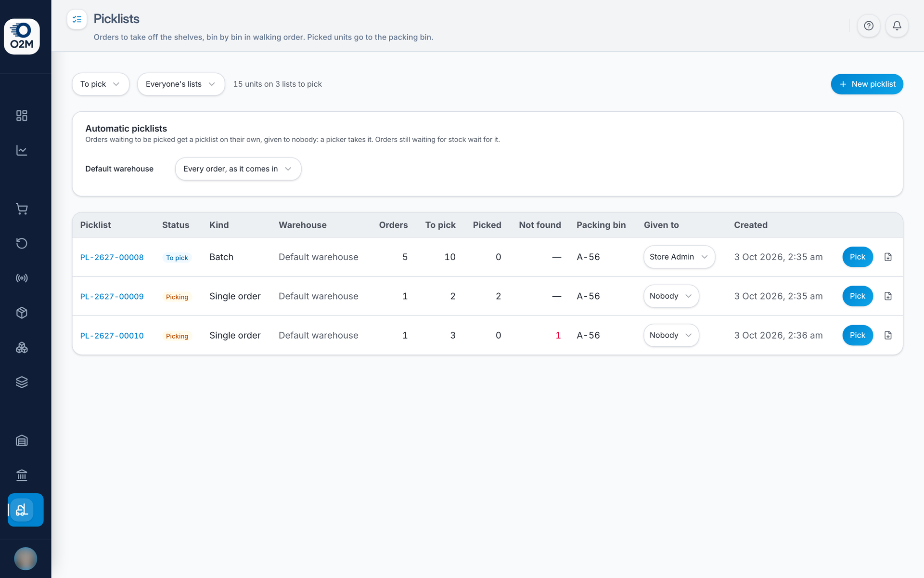Expand the To pick status filter
Image resolution: width=924 pixels, height=578 pixels.
click(101, 84)
